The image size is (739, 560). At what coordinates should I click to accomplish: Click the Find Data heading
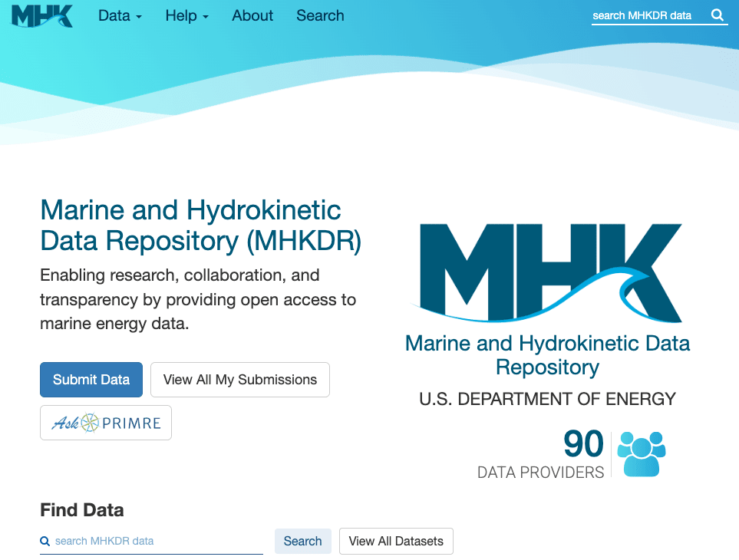[x=82, y=510]
